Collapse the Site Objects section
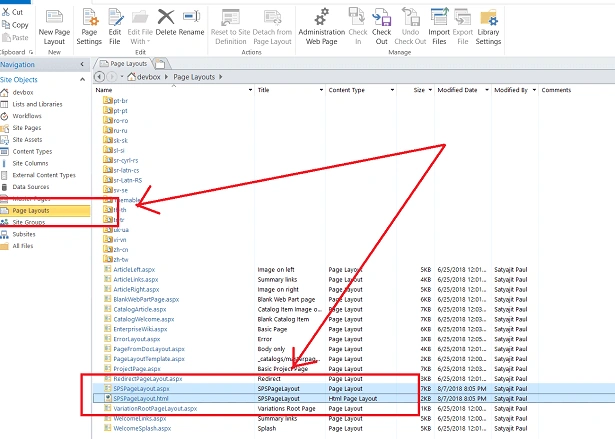 coord(82,80)
